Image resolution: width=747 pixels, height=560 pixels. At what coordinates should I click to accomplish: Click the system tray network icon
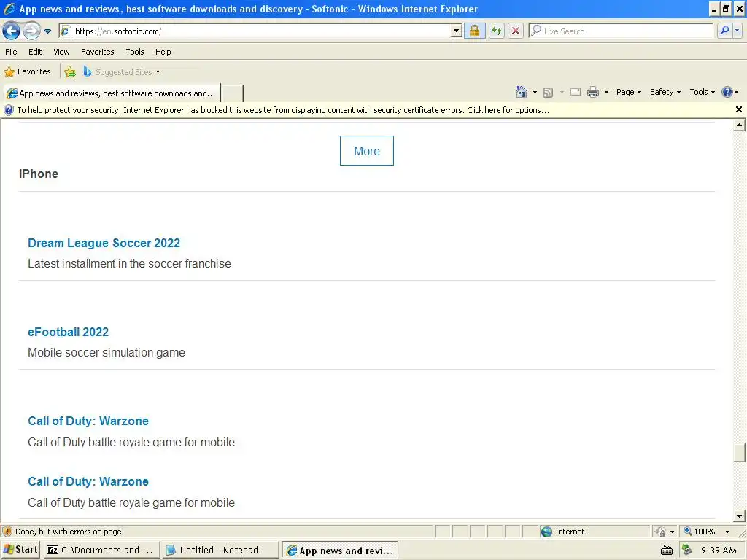687,550
